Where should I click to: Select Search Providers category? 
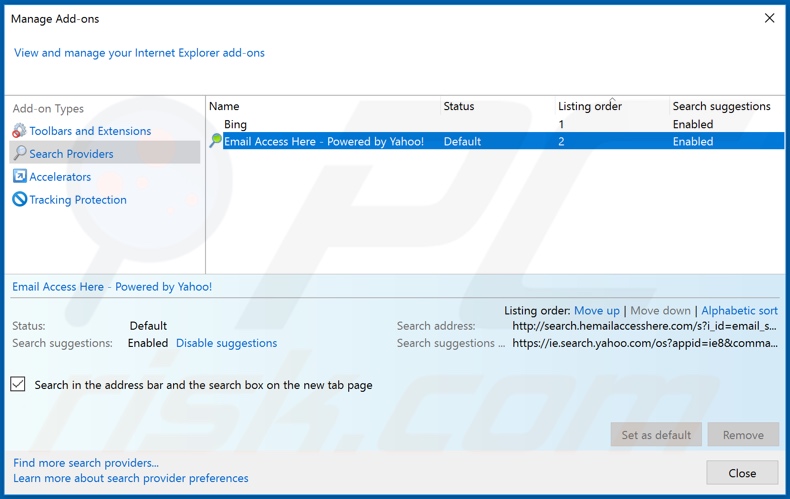(x=105, y=153)
